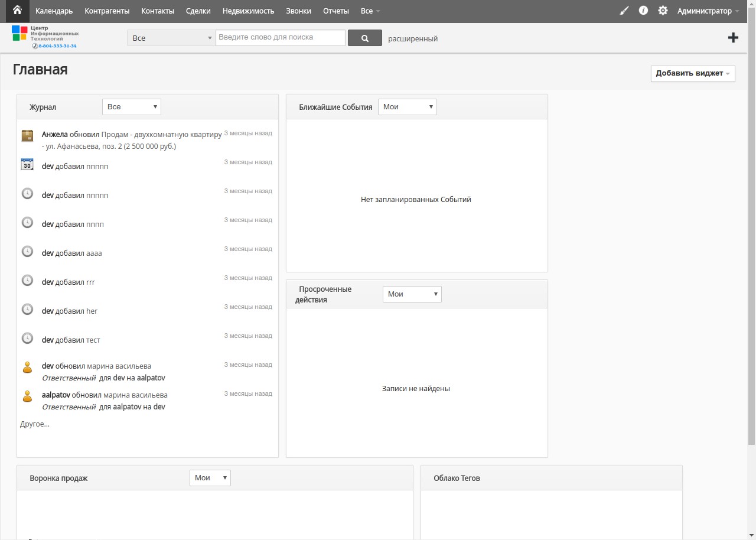Image resolution: width=756 pixels, height=540 pixels.
Task: Click the пппп record link
Action: 95,225
